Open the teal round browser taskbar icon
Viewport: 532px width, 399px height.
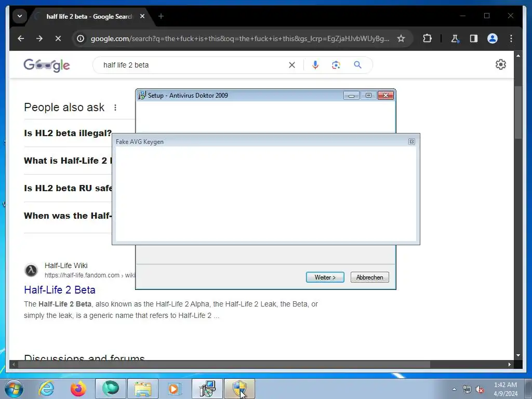(111, 389)
